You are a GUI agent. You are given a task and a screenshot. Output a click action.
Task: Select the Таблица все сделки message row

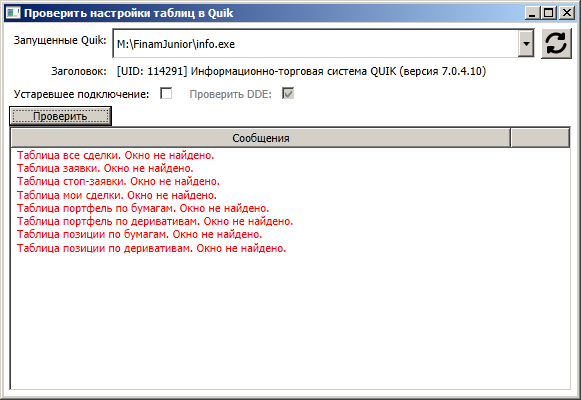(290, 155)
